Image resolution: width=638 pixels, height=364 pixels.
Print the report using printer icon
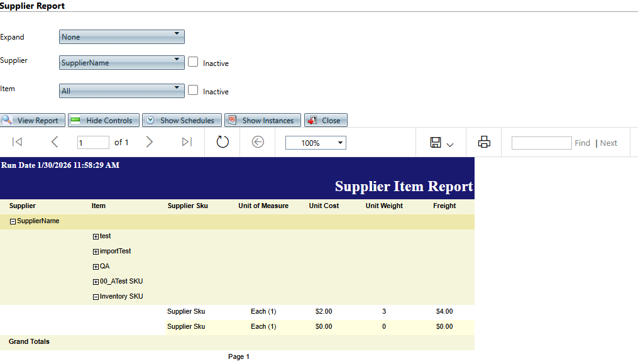pyautogui.click(x=484, y=142)
